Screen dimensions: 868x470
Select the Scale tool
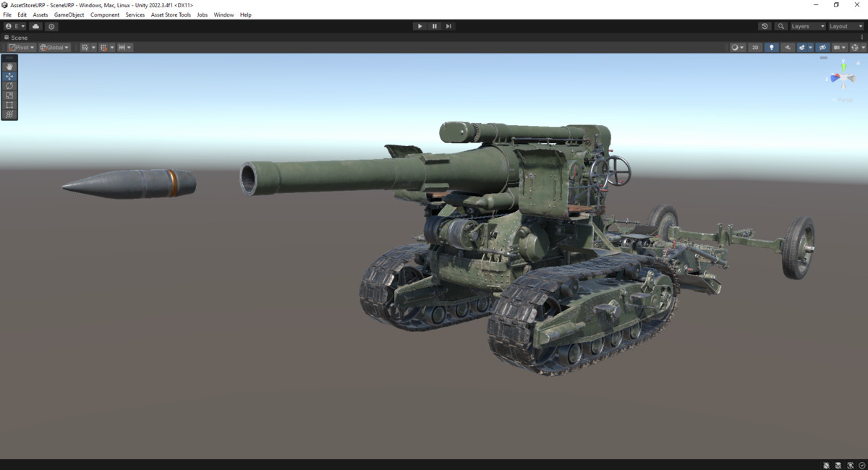pyautogui.click(x=9, y=95)
